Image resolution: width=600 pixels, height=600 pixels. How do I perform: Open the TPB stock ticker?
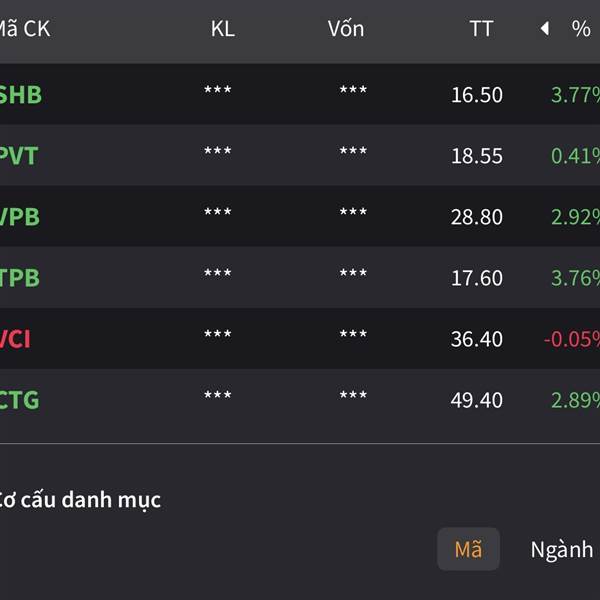point(20,278)
